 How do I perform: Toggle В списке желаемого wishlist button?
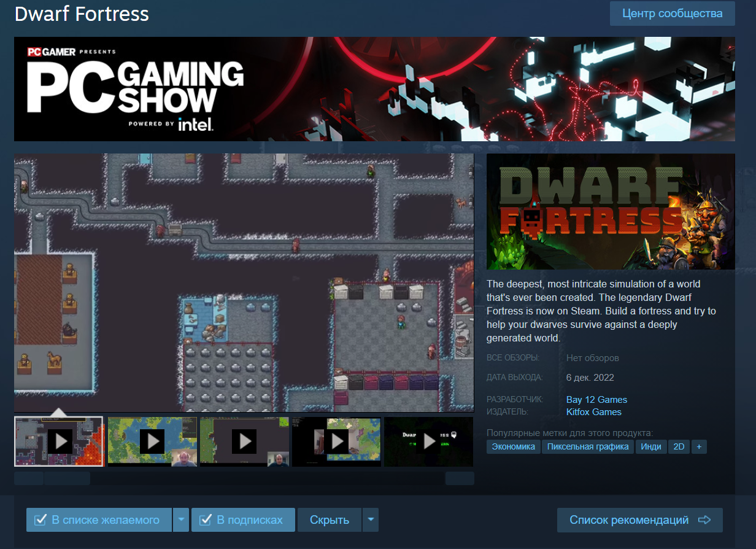99,520
